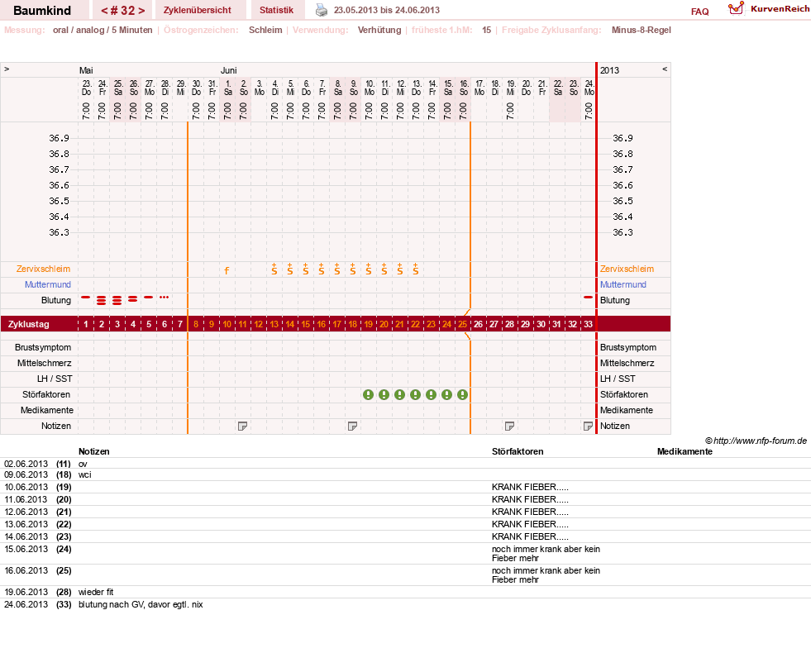Screen dimensions: 811x672
Task: Open the FAQ link
Action: [699, 12]
